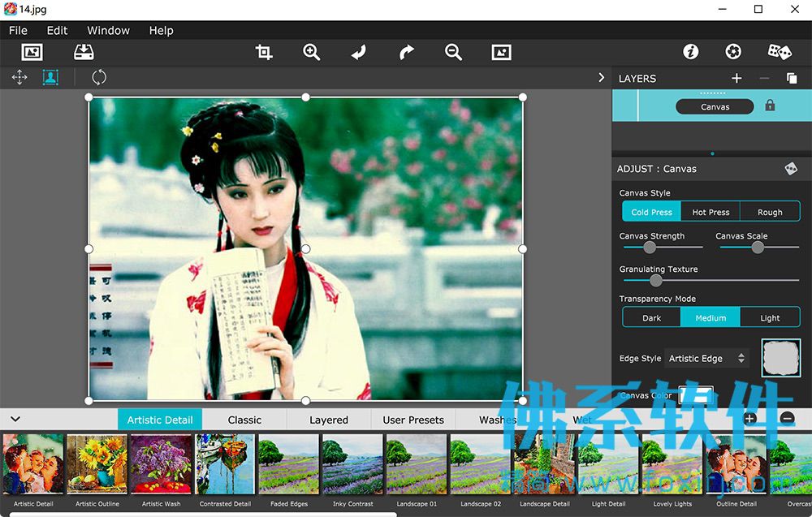Viewport: 812px width, 517px height.
Task: Set Transparency Mode to Light
Action: click(x=770, y=318)
